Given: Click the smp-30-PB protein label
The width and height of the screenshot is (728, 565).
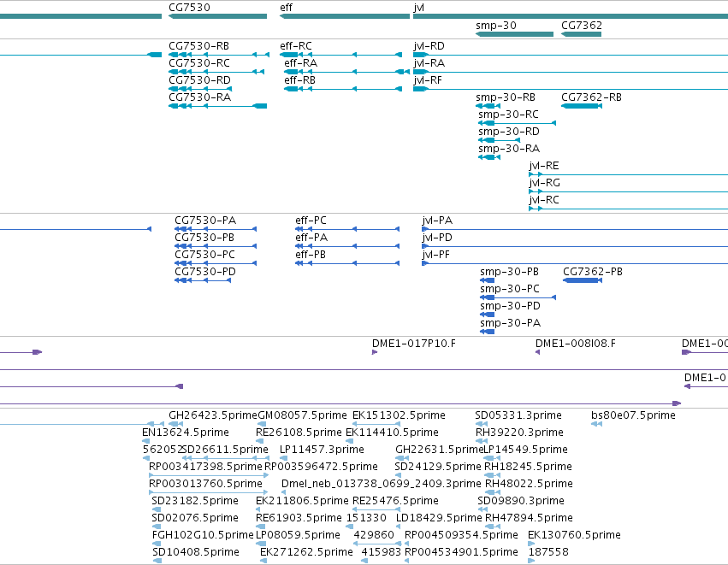Looking at the screenshot, I should click(509, 272).
